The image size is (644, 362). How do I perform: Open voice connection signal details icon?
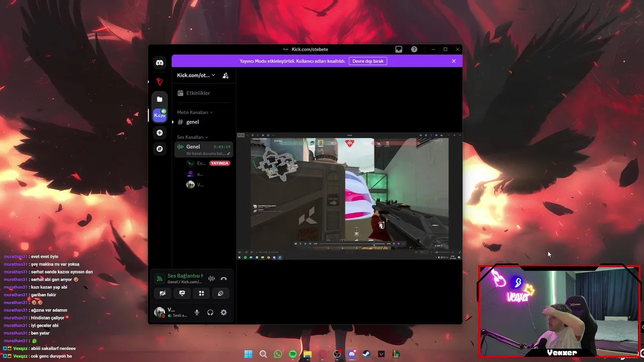159,279
